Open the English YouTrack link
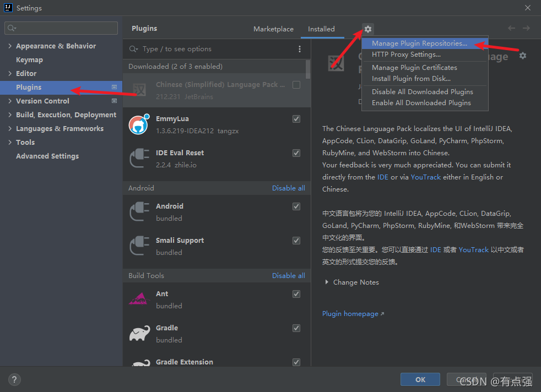Image resolution: width=541 pixels, height=392 pixels. click(425, 177)
